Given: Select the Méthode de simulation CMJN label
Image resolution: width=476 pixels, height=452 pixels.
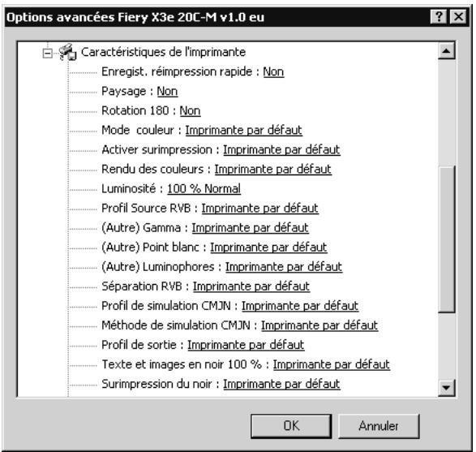Looking at the screenshot, I should point(176,325).
